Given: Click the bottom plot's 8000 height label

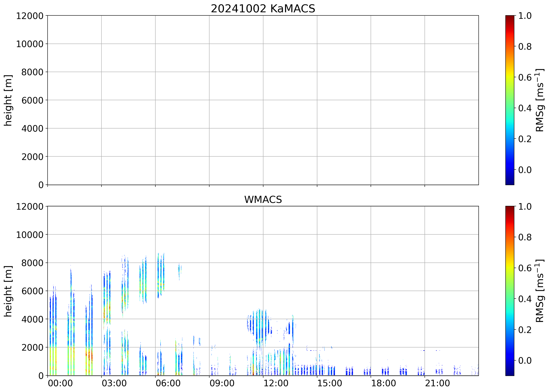Looking at the screenshot, I should pos(32,263).
